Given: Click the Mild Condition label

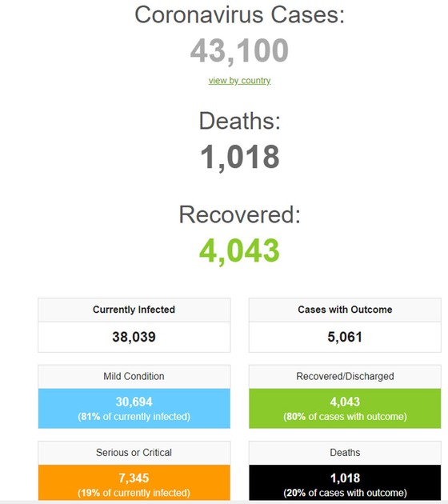Looking at the screenshot, I should tap(134, 376).
